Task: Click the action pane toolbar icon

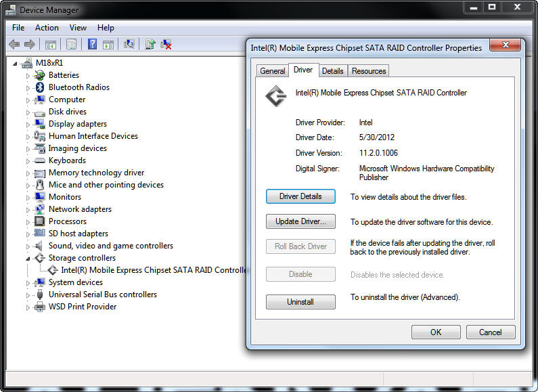Action: click(108, 44)
